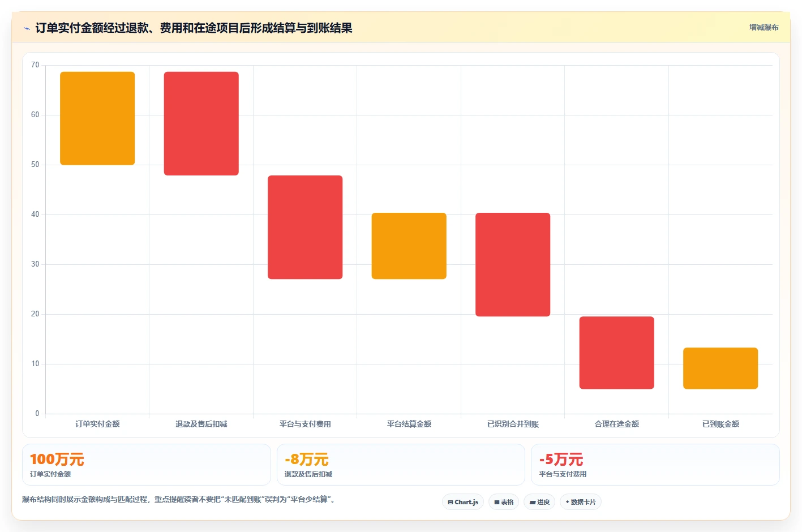
Task: Click x-axis label 退款及售后扣减
Action: [x=201, y=424]
